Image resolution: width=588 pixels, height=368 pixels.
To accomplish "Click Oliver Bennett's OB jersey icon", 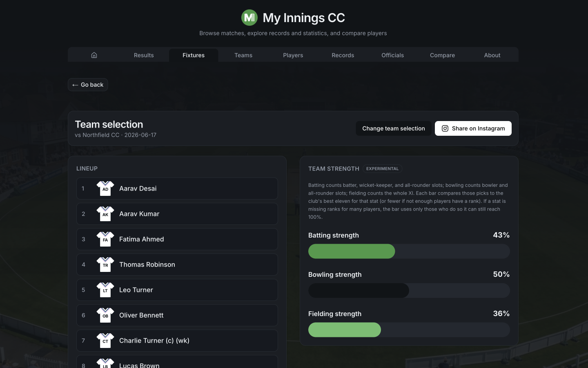I will click(x=105, y=315).
